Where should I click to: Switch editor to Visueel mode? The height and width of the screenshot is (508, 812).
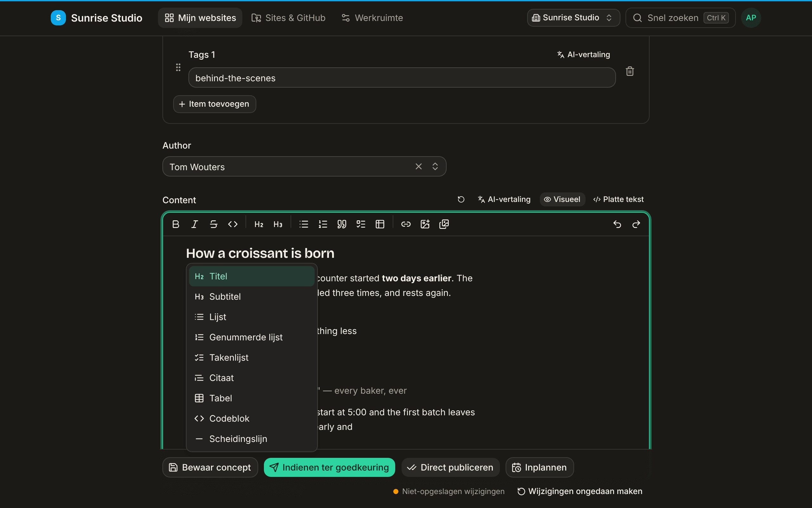(x=562, y=199)
